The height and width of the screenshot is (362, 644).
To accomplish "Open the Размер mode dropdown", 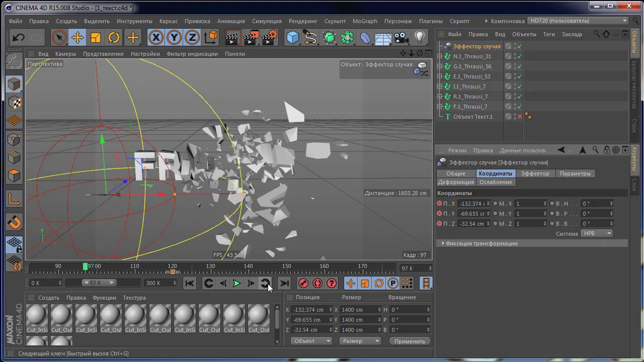I will (x=361, y=341).
